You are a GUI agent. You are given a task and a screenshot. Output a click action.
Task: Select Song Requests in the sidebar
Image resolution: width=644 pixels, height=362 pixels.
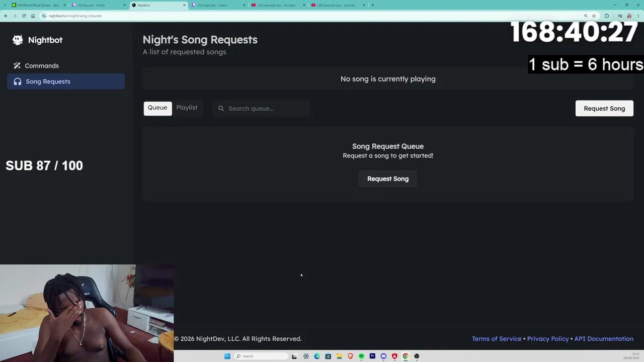pos(66,81)
